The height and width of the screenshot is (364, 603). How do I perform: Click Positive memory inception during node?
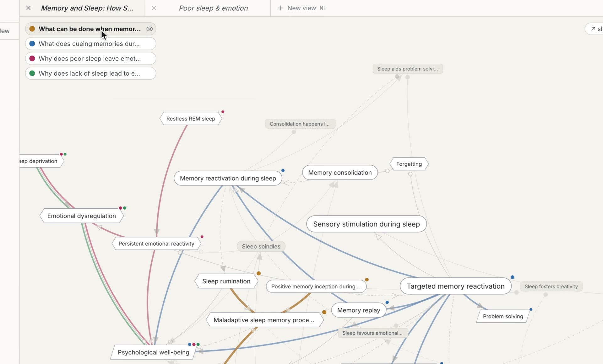316,286
